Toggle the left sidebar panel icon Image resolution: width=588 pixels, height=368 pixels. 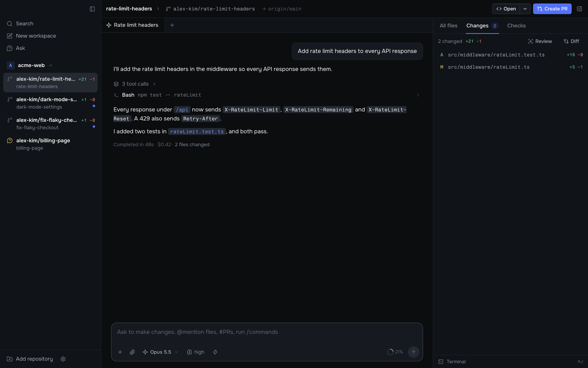pyautogui.click(x=92, y=9)
